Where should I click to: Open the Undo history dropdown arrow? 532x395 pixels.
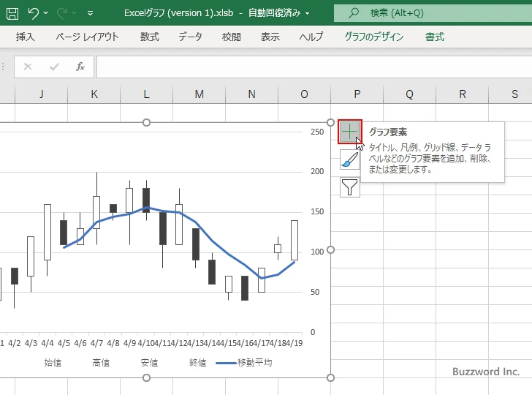[46, 13]
